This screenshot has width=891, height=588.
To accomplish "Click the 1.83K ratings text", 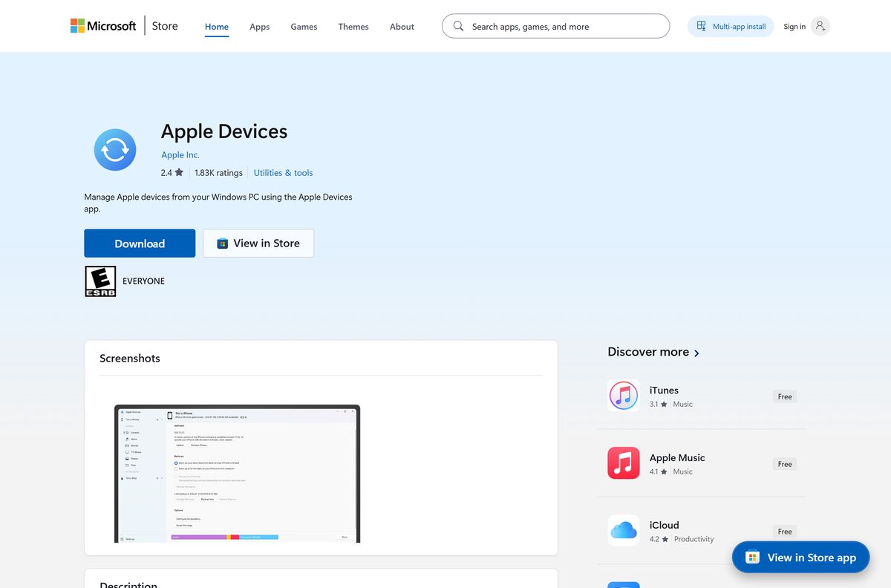I will coord(218,173).
